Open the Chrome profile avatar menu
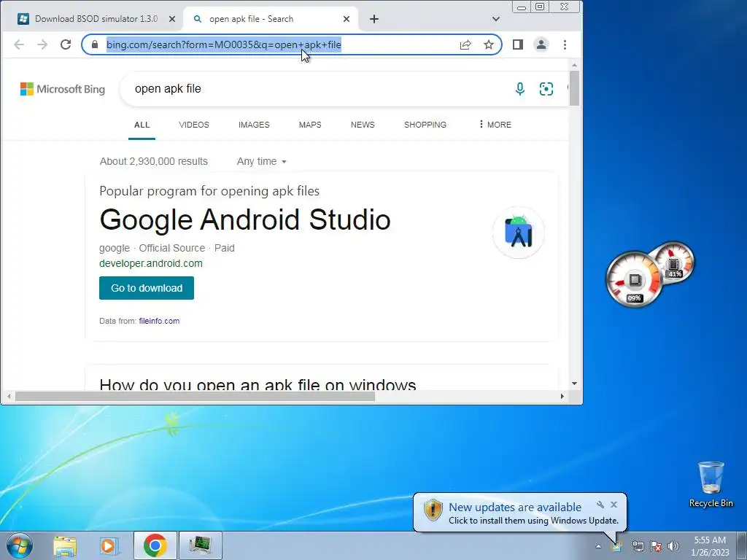Image resolution: width=747 pixels, height=560 pixels. (x=541, y=44)
